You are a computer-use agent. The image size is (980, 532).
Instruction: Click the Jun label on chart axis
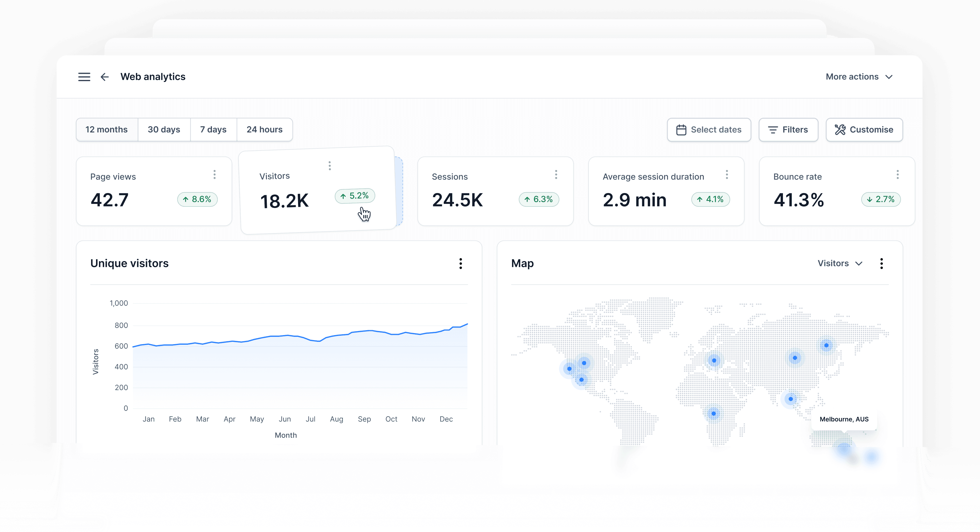[x=285, y=419]
